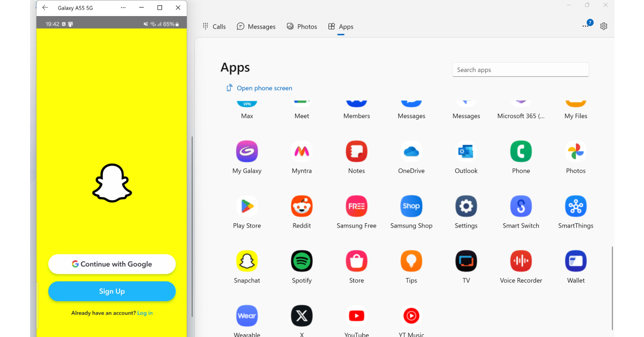Switch to the Calls tab

[214, 26]
